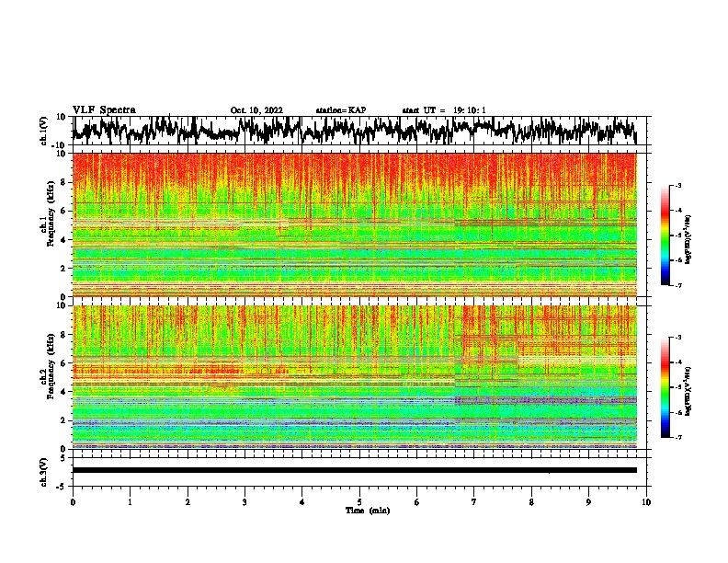Click the ch.1 color scale bar
The height and width of the screenshot is (563, 728).
coord(665,236)
